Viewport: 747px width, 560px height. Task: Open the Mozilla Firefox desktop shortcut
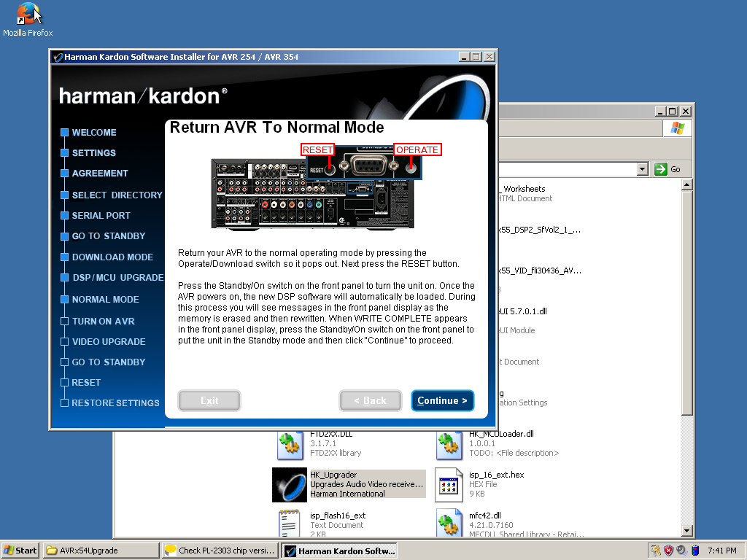click(28, 20)
